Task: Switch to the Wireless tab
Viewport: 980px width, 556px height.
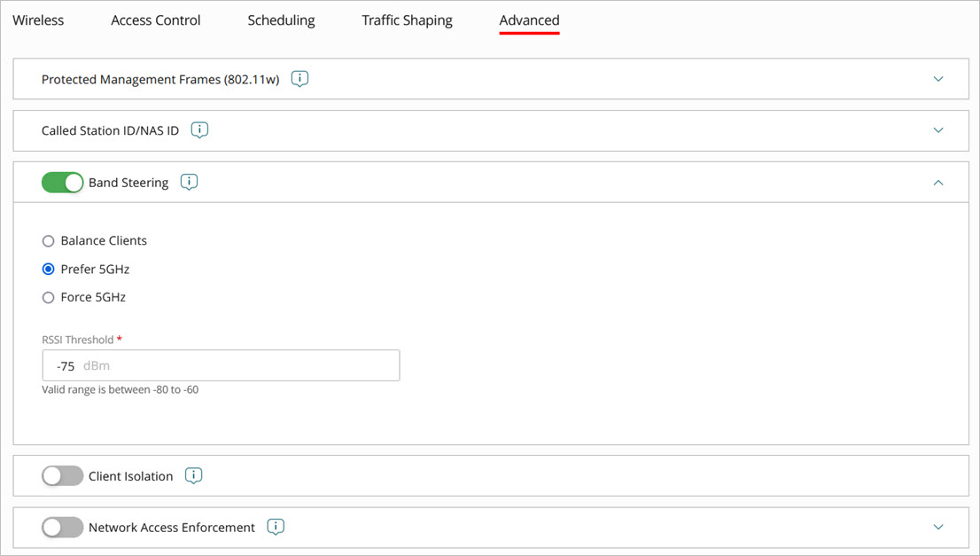Action: click(x=37, y=20)
